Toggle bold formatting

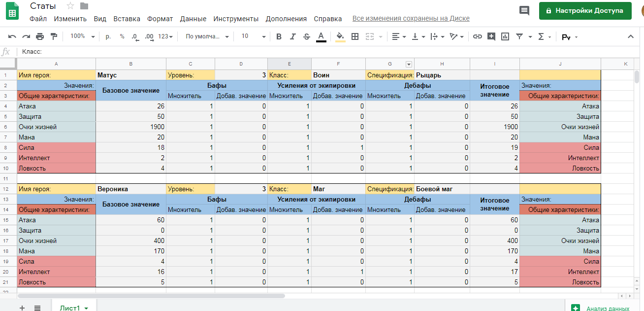(x=279, y=36)
